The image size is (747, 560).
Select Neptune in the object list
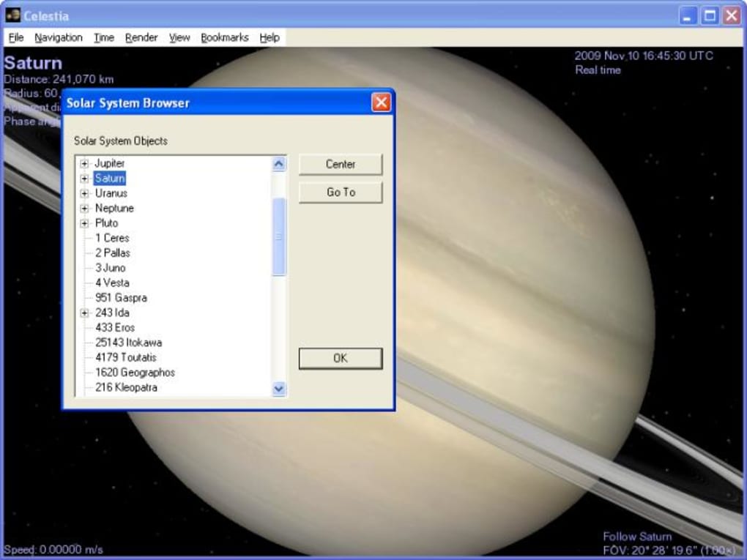pyautogui.click(x=114, y=208)
